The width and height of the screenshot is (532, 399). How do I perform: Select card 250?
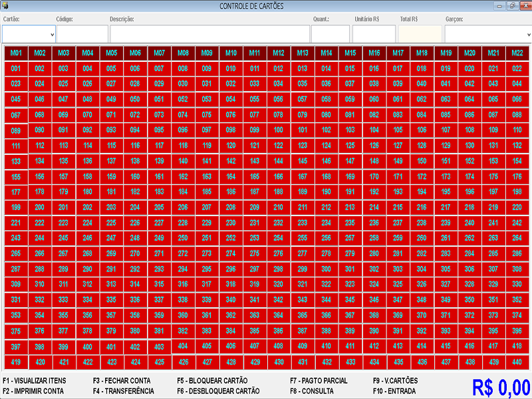point(183,238)
